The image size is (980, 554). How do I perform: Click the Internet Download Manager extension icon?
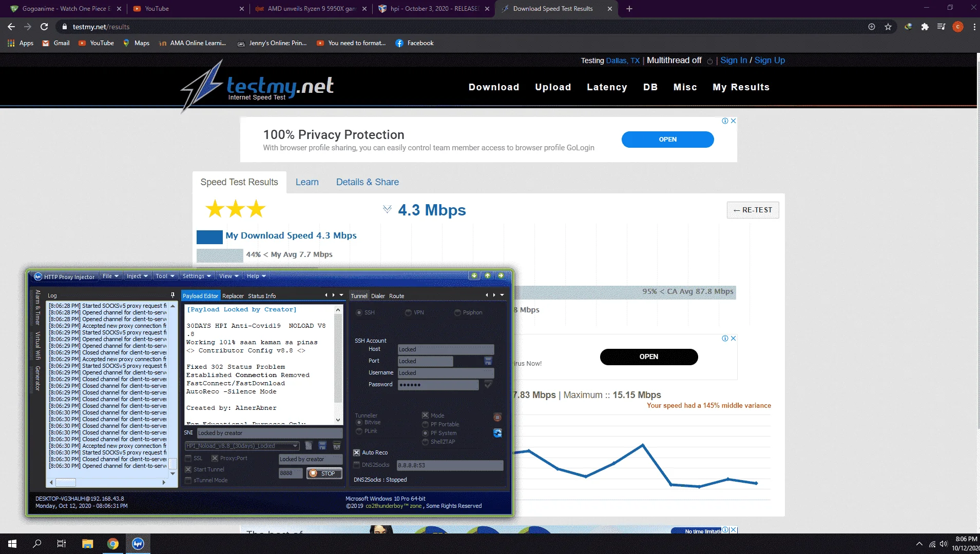[x=908, y=27]
